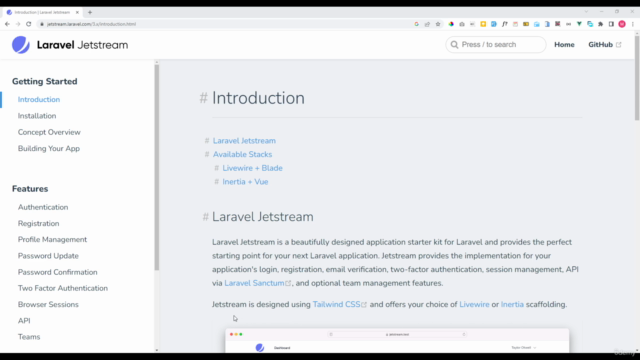
Task: Click the 'Features' sidebar heading
Action: pos(30,189)
